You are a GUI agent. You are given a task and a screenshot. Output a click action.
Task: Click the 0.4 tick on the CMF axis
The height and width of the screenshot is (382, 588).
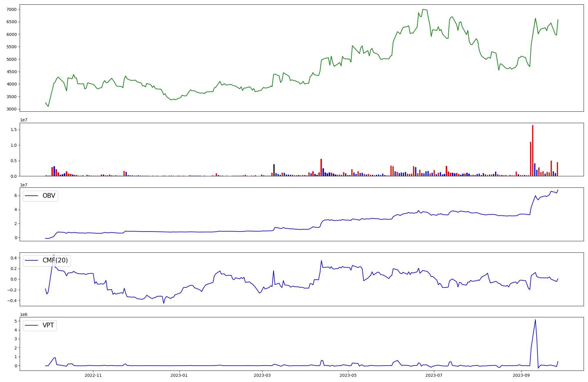click(x=14, y=258)
